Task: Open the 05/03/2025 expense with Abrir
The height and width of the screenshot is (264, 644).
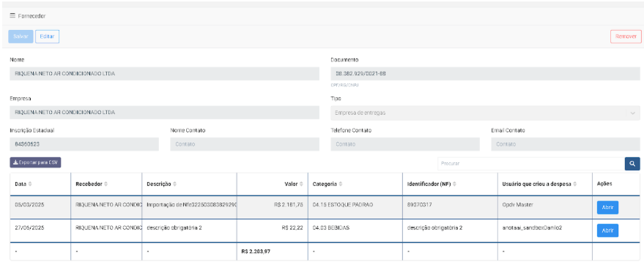Action: click(x=607, y=208)
